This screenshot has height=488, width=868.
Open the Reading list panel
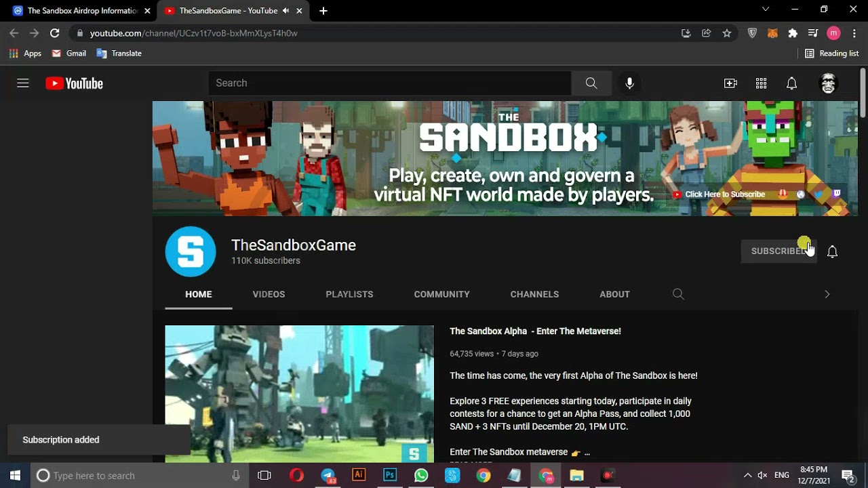832,54
